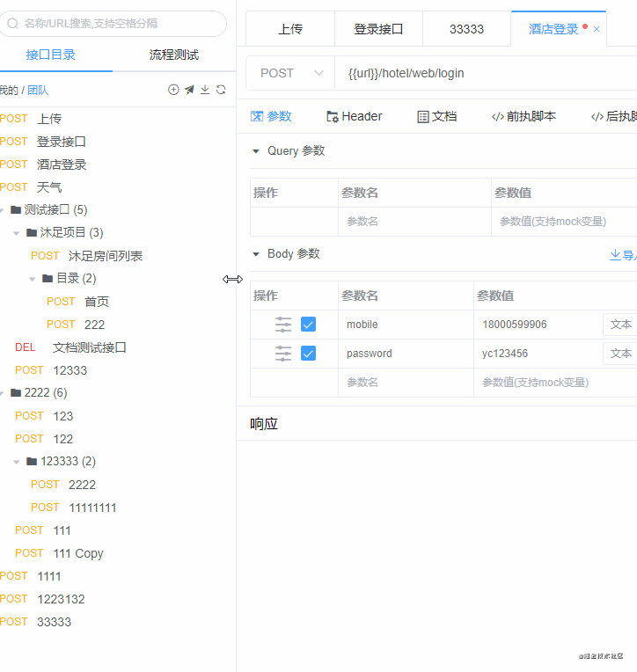Open the 沐足项目 folder icon
637x672 pixels.
pyautogui.click(x=32, y=233)
